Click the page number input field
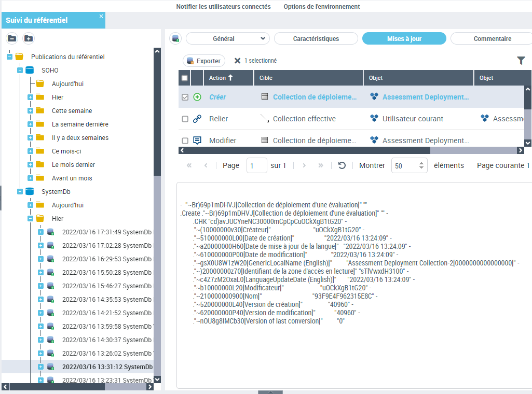Viewport: 532px width, 394px height. coord(256,165)
